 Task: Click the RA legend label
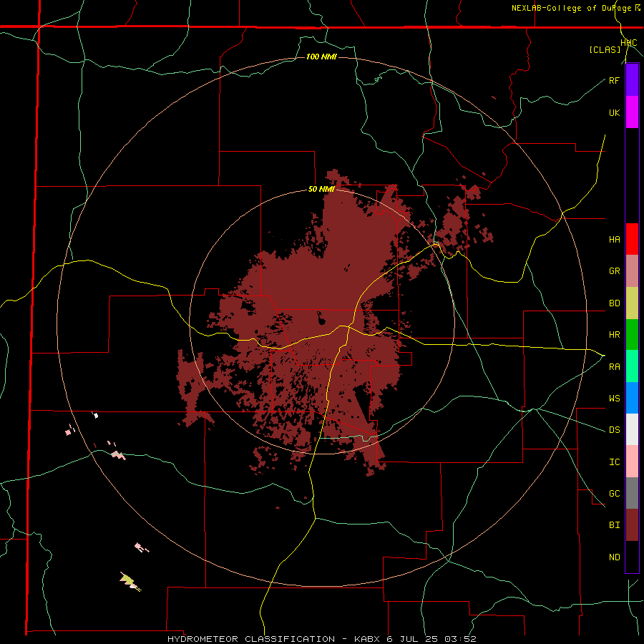pyautogui.click(x=614, y=366)
